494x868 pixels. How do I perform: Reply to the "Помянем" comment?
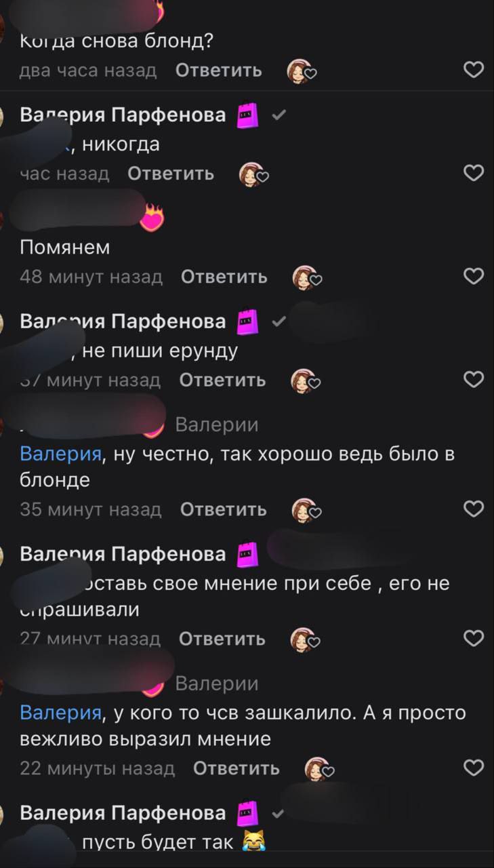click(224, 277)
